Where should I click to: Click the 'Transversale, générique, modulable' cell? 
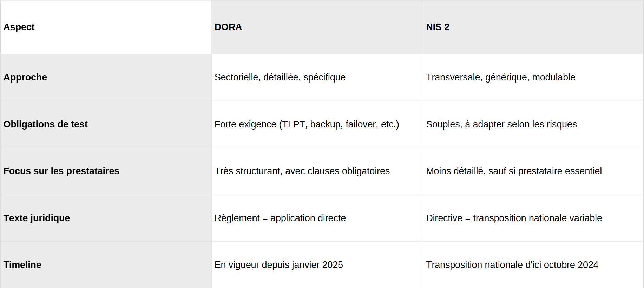(x=500, y=77)
